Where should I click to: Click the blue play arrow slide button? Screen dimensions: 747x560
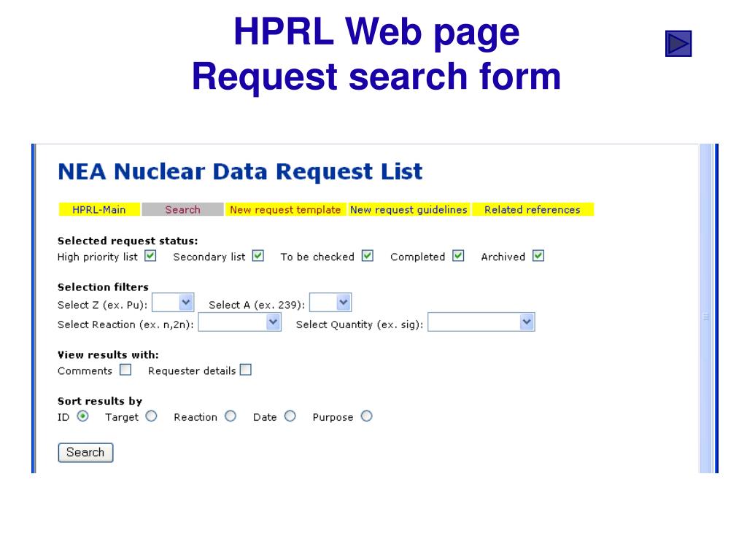tap(678, 44)
